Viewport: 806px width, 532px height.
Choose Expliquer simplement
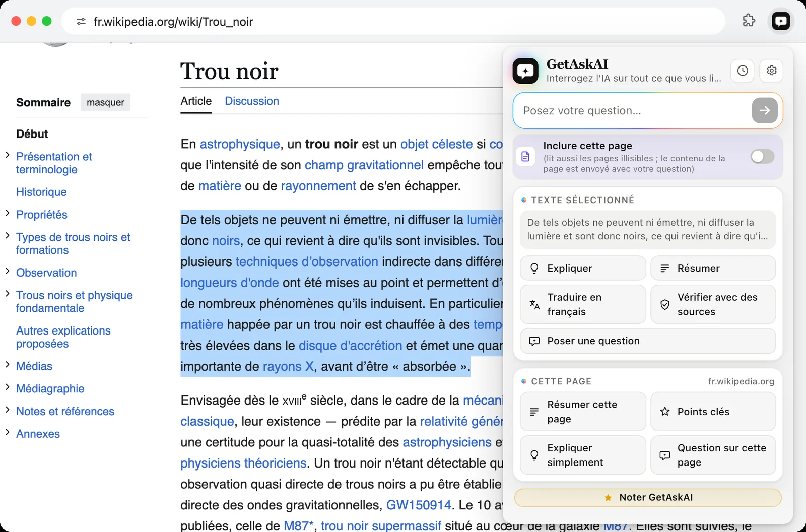pyautogui.click(x=583, y=455)
